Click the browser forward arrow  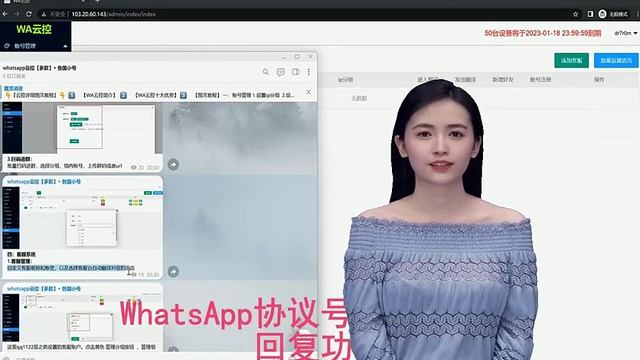point(17,14)
